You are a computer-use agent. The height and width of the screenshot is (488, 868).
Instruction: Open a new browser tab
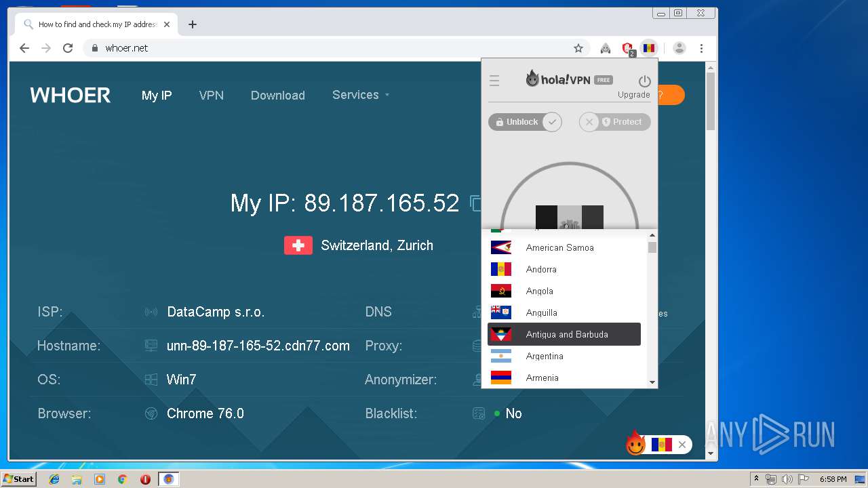point(193,24)
